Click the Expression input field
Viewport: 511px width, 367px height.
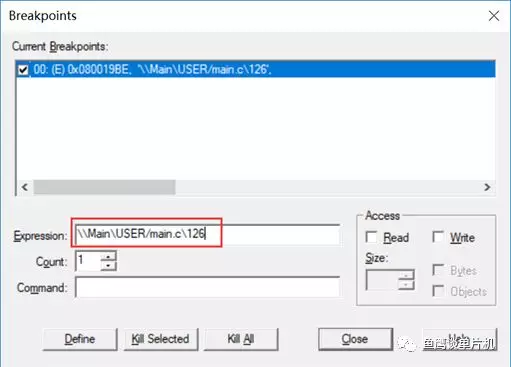point(208,234)
